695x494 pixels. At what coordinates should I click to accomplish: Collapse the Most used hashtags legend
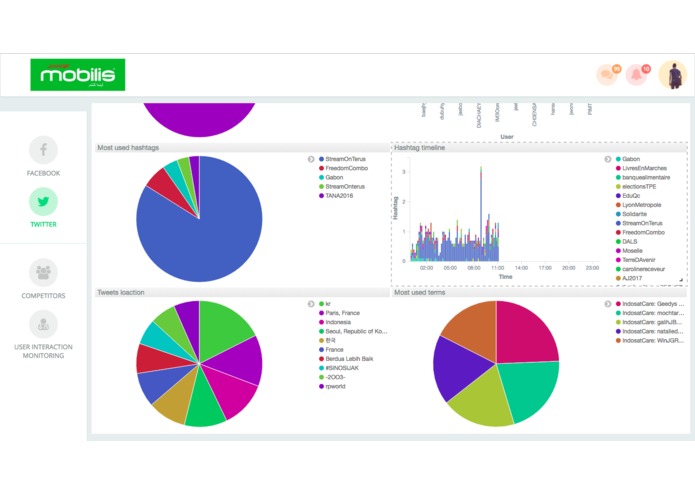[x=311, y=159]
